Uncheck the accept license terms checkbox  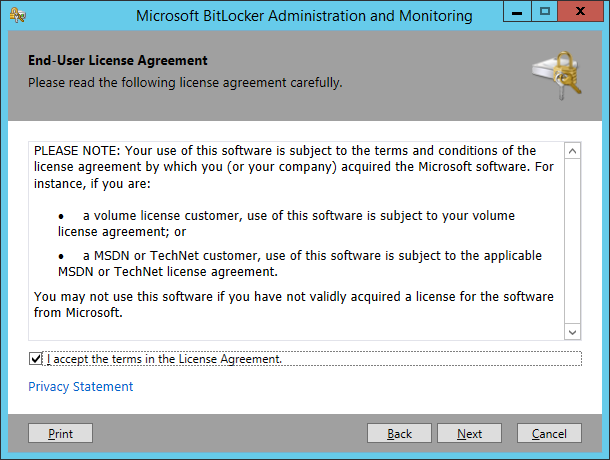[35, 358]
